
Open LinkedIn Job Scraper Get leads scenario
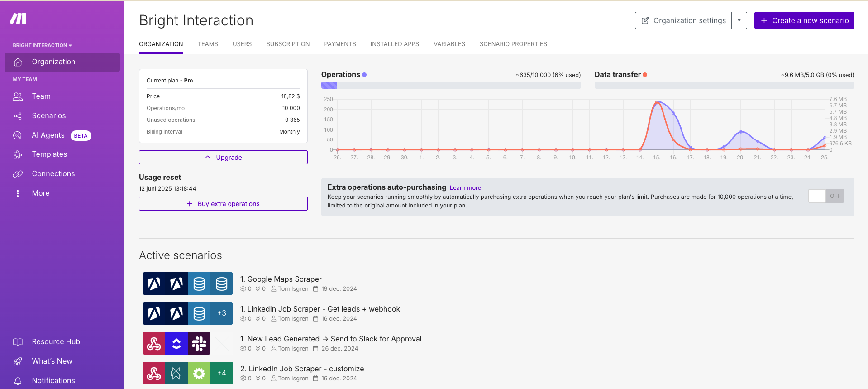pos(320,309)
